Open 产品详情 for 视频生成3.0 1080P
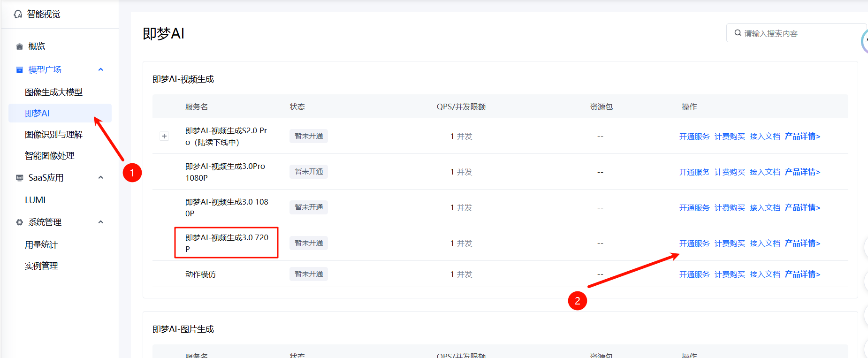 [802, 207]
